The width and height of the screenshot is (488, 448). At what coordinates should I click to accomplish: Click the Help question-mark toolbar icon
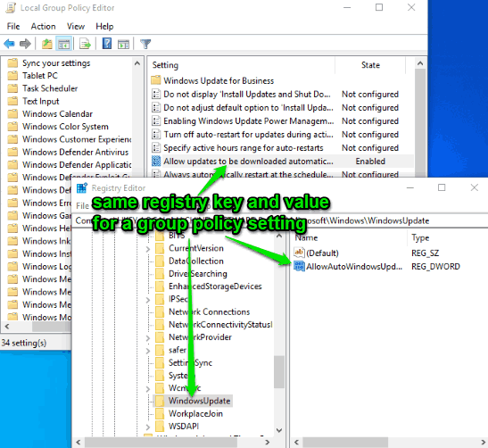(x=107, y=44)
